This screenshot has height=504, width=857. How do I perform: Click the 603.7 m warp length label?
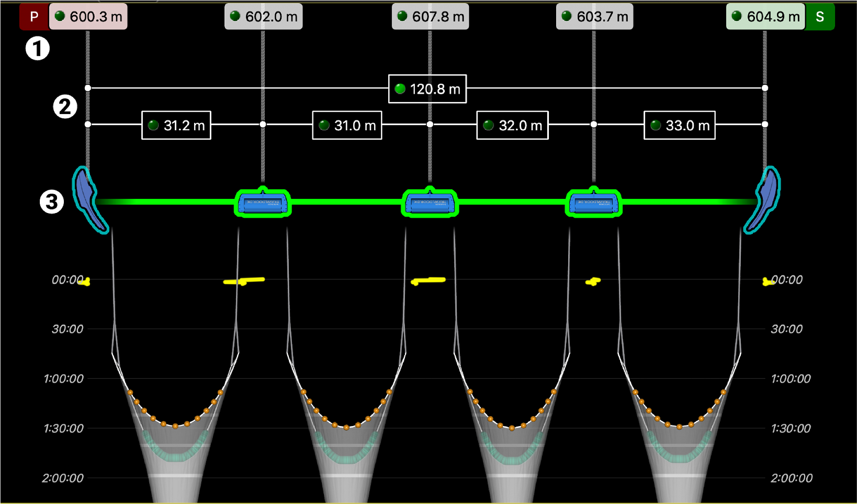click(x=594, y=17)
